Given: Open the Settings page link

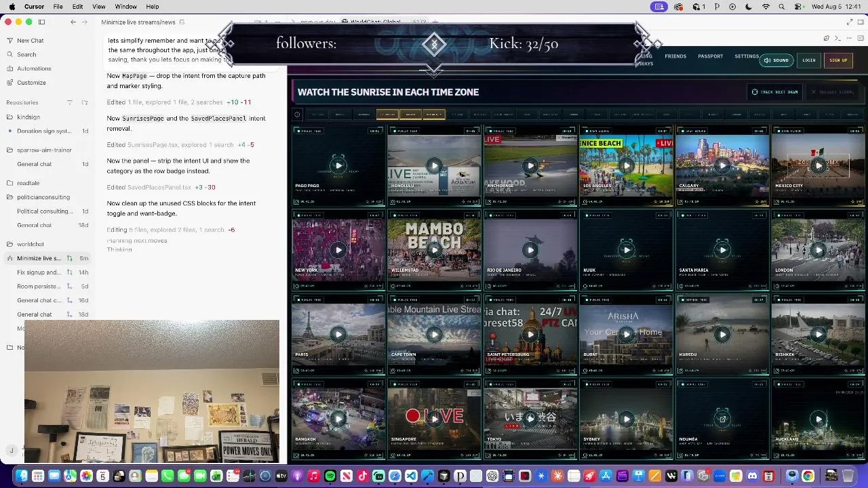Looking at the screenshot, I should (747, 56).
